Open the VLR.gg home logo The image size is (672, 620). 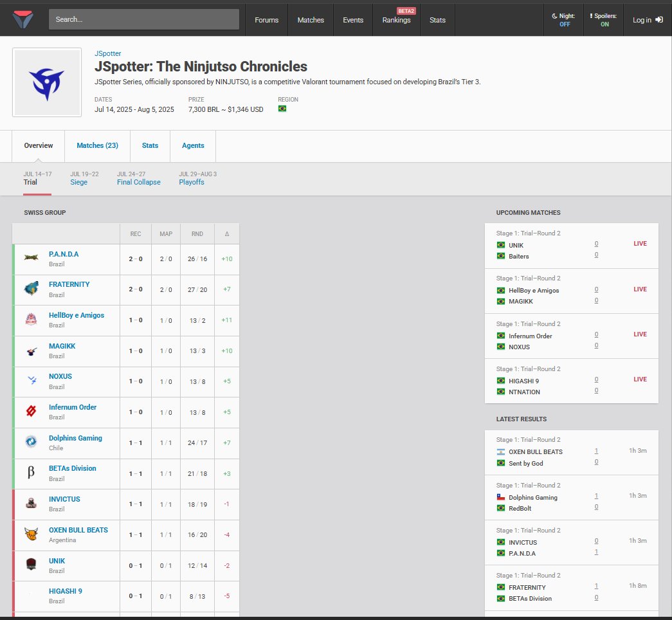click(x=23, y=20)
